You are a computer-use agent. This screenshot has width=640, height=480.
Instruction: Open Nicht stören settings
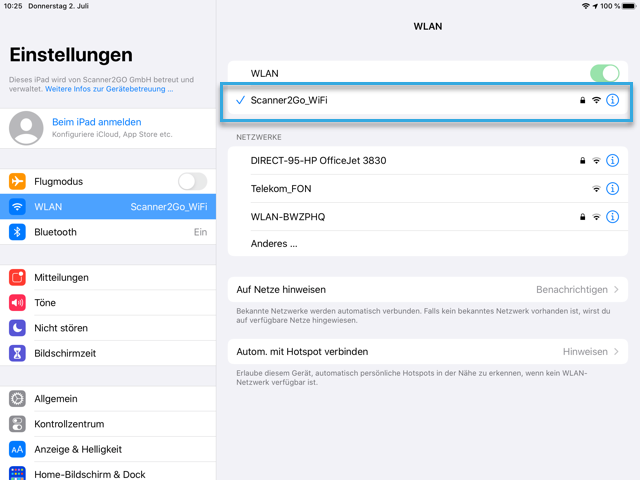108,328
